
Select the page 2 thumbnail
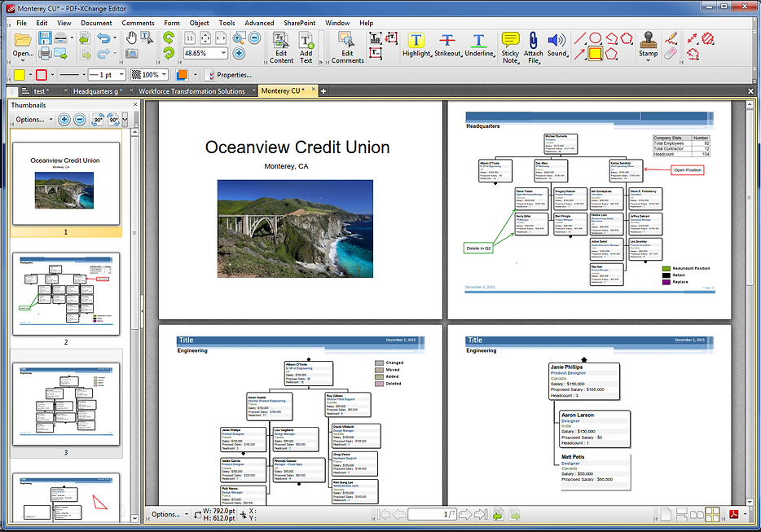(66, 293)
